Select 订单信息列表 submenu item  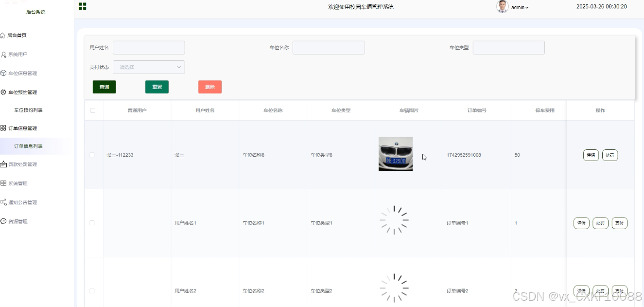point(28,146)
